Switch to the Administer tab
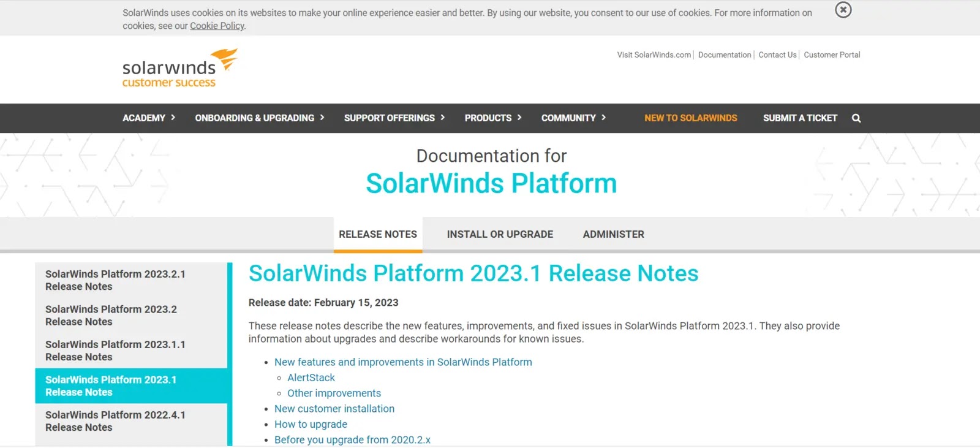The width and height of the screenshot is (980, 448). (x=614, y=234)
